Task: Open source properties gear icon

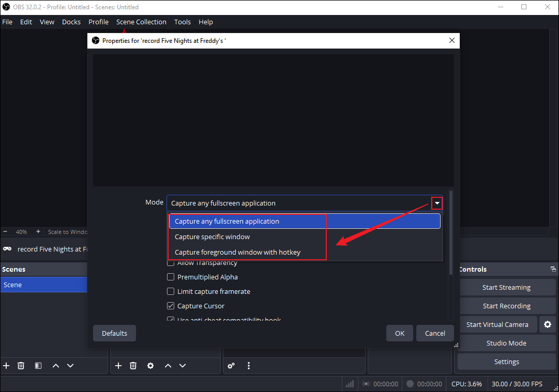Action: pos(150,365)
